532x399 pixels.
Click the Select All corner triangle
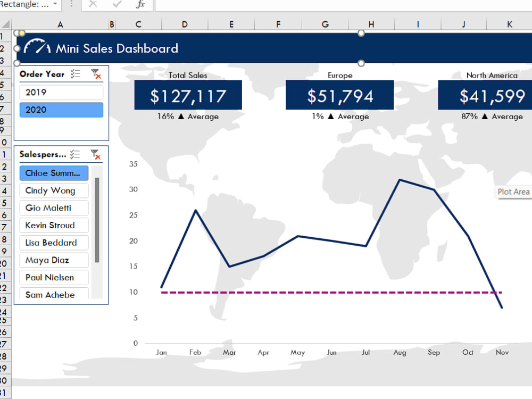[x=6, y=24]
